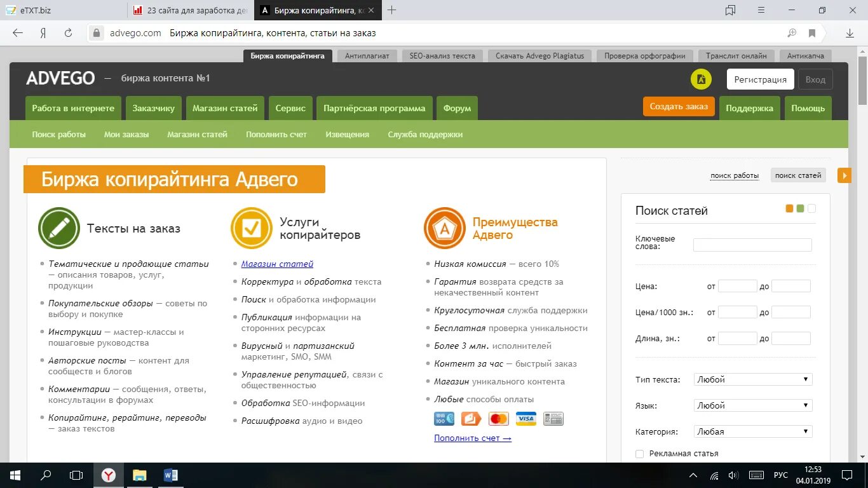This screenshot has height=488, width=868.
Task: Click the WebMoney payment icon
Action: point(444,419)
